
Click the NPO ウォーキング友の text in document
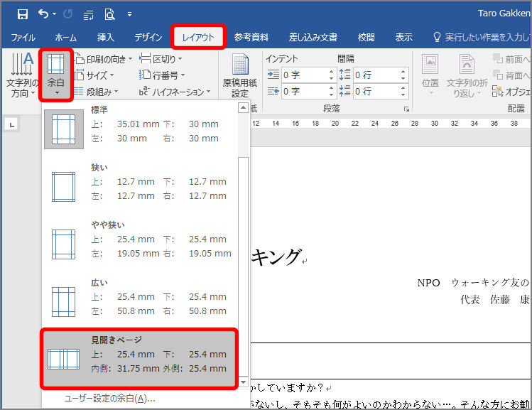point(474,282)
